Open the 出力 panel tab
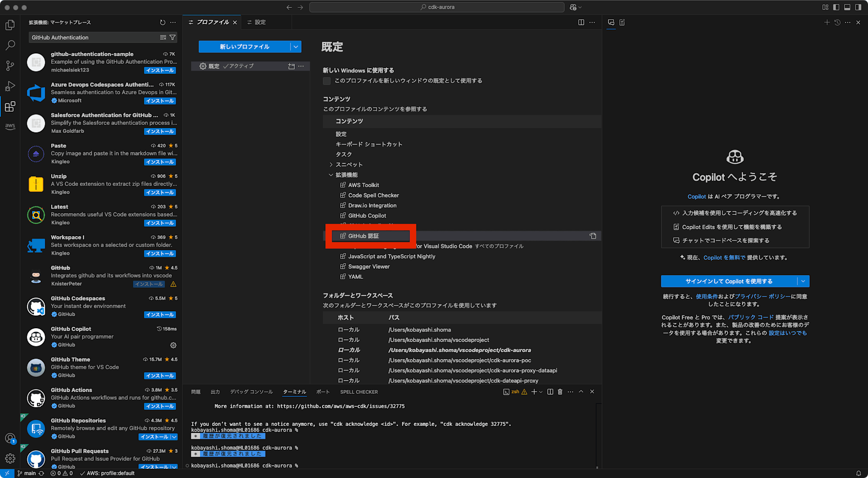This screenshot has width=868, height=478. (215, 392)
